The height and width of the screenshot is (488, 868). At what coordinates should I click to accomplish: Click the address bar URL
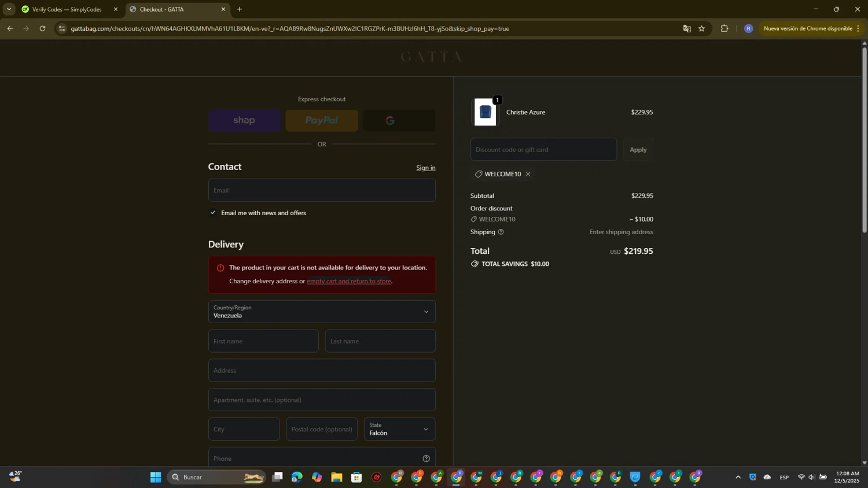[x=290, y=28]
